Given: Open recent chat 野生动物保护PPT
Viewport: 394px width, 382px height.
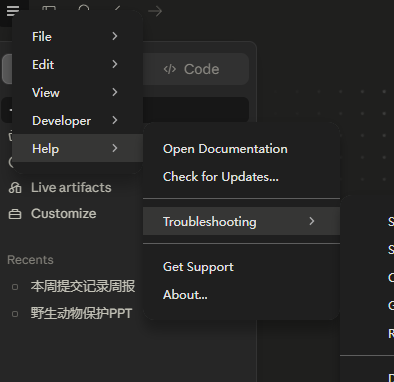Looking at the screenshot, I should 81,313.
